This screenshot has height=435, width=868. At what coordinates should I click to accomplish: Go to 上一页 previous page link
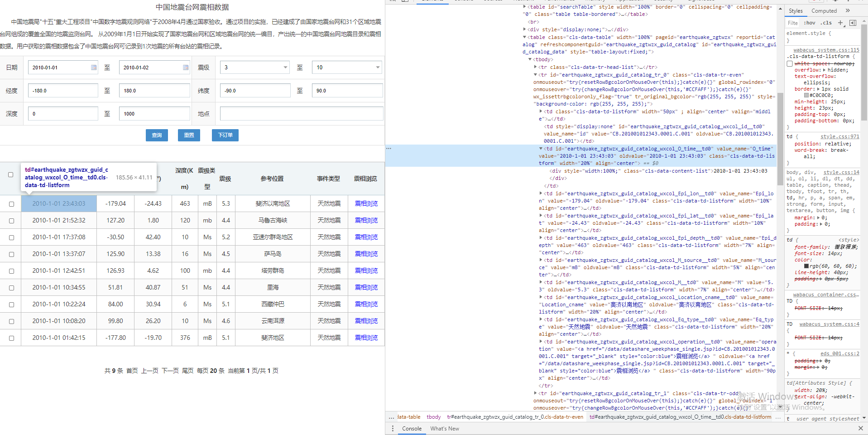tap(150, 371)
